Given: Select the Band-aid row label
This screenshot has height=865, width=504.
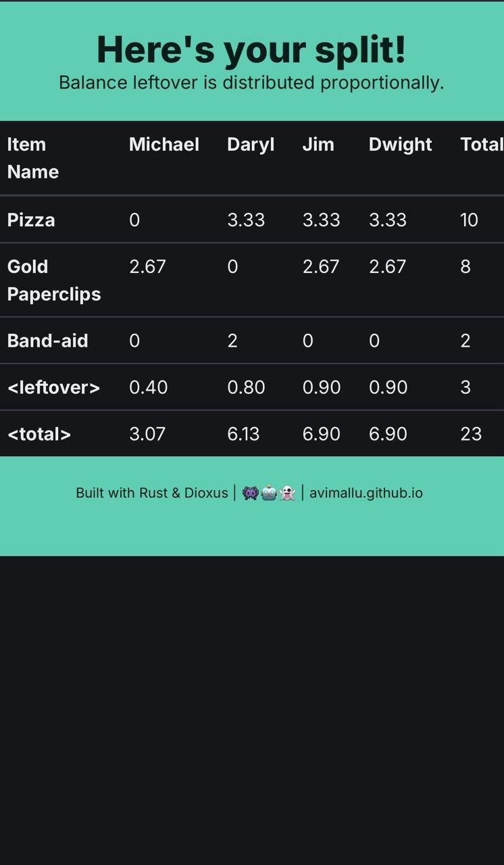Looking at the screenshot, I should click(x=47, y=341).
